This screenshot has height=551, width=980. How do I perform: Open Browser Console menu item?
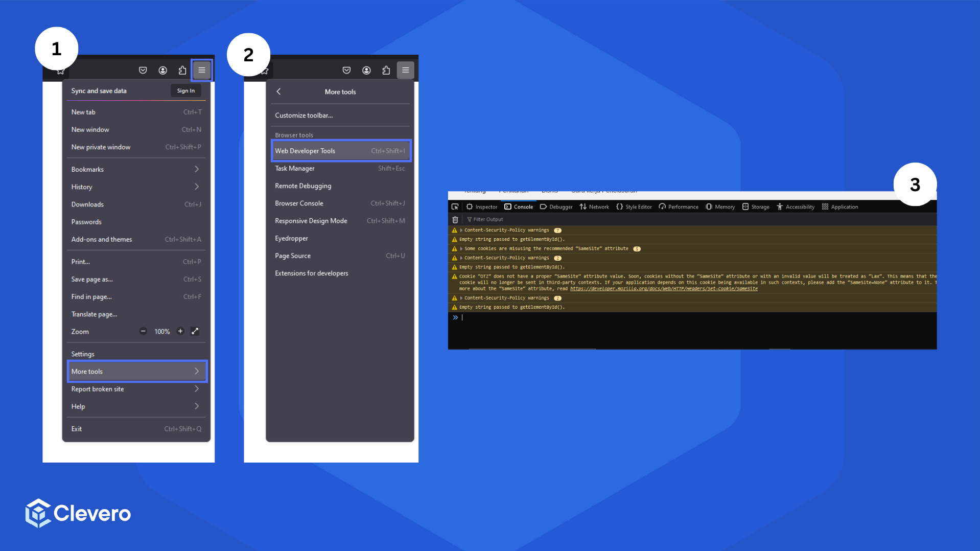click(x=340, y=203)
